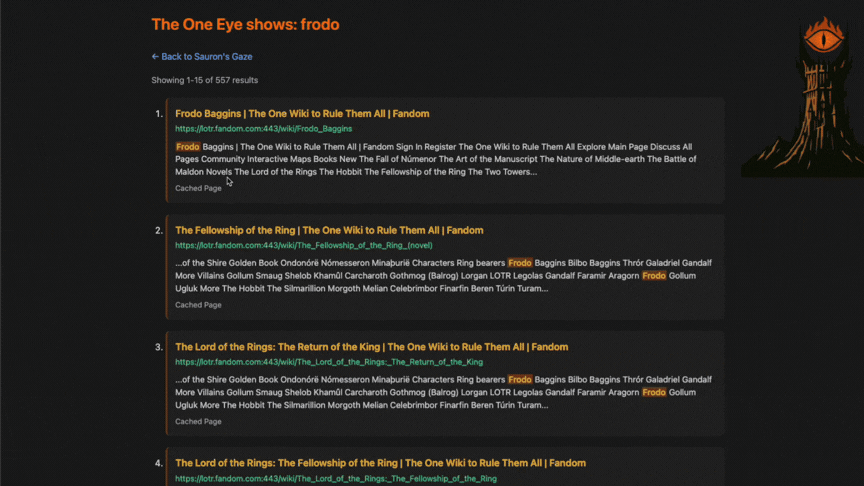Click the wiki/Frodo_Baggins green URL

click(263, 129)
